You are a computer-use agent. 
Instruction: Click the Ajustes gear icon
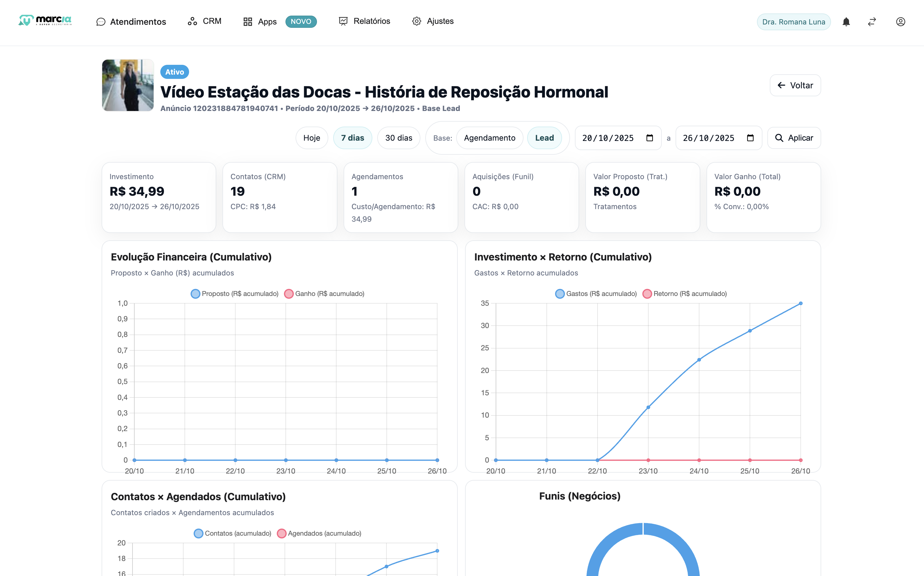click(x=417, y=21)
